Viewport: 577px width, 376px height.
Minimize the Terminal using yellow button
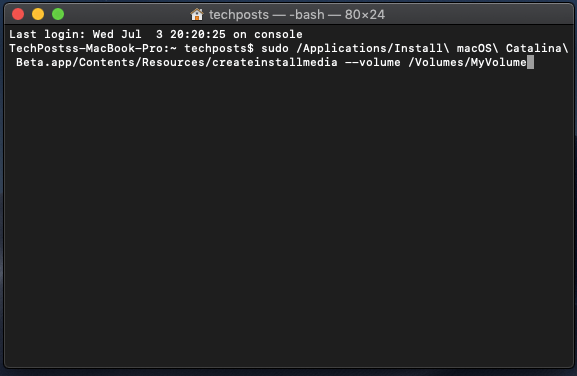(38, 14)
